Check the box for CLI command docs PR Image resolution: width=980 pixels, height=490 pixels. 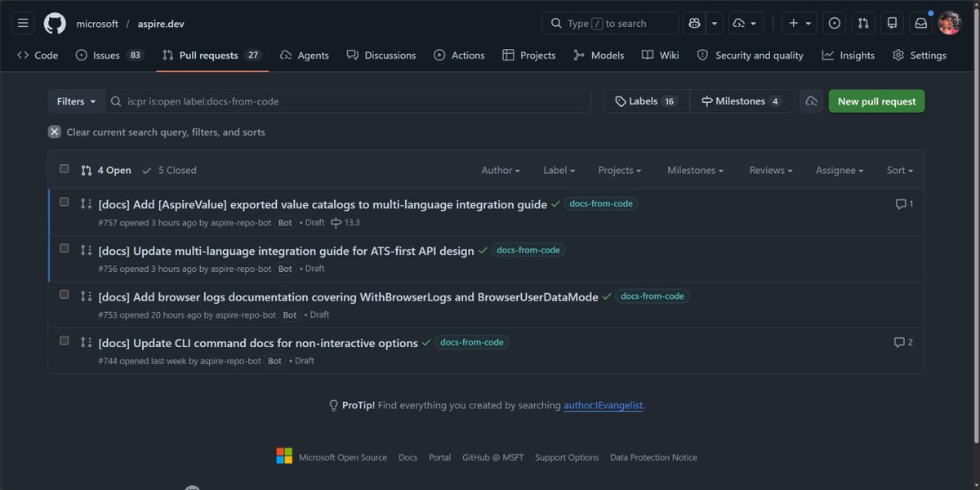tap(65, 341)
